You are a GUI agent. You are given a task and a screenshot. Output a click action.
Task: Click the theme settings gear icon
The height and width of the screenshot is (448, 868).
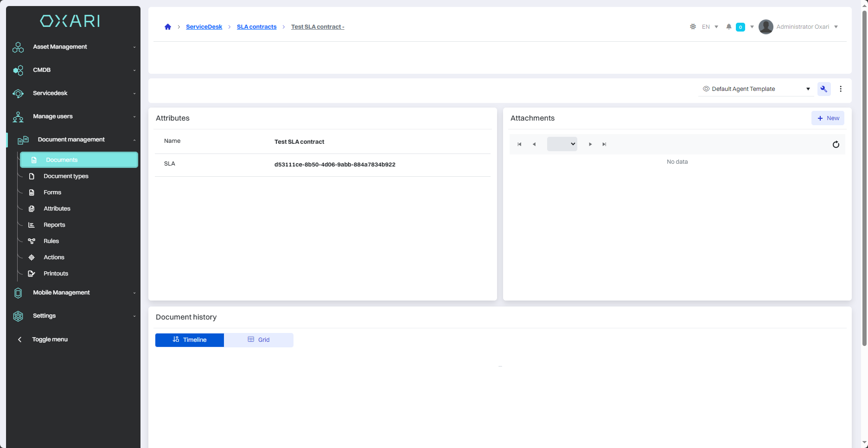[x=693, y=27]
